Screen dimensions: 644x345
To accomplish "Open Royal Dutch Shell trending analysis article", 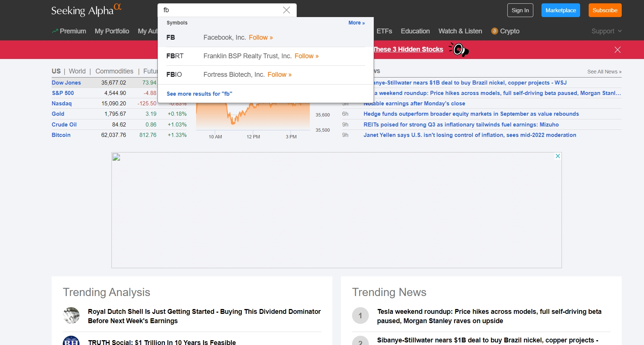I will pyautogui.click(x=204, y=316).
